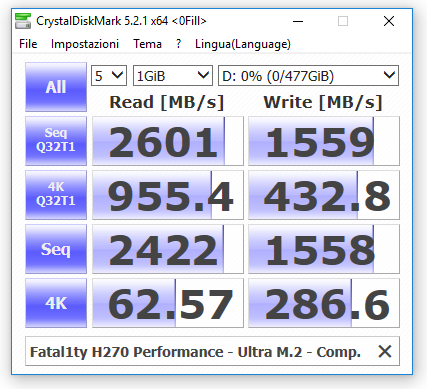Start the Seq Q32T1 benchmark
Viewport: 427px width, 389px height.
56,141
